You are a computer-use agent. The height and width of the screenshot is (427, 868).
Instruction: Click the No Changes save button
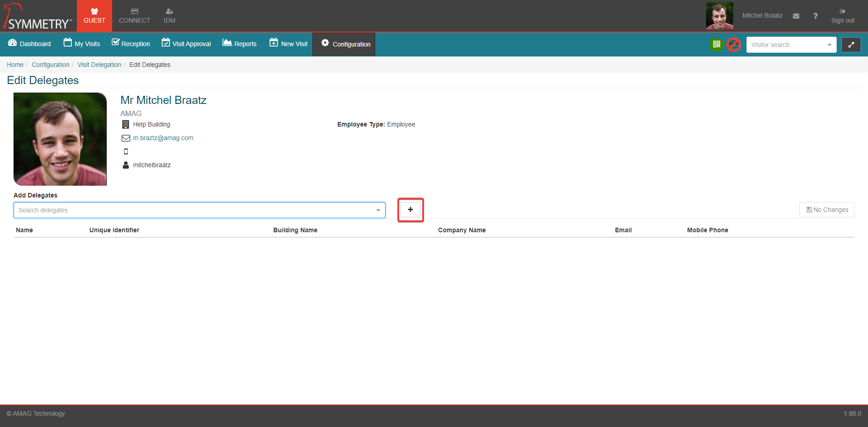tap(827, 210)
